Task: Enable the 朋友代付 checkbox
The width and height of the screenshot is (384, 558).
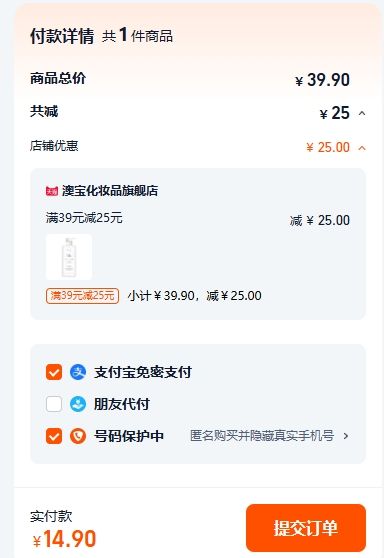Action: point(54,404)
